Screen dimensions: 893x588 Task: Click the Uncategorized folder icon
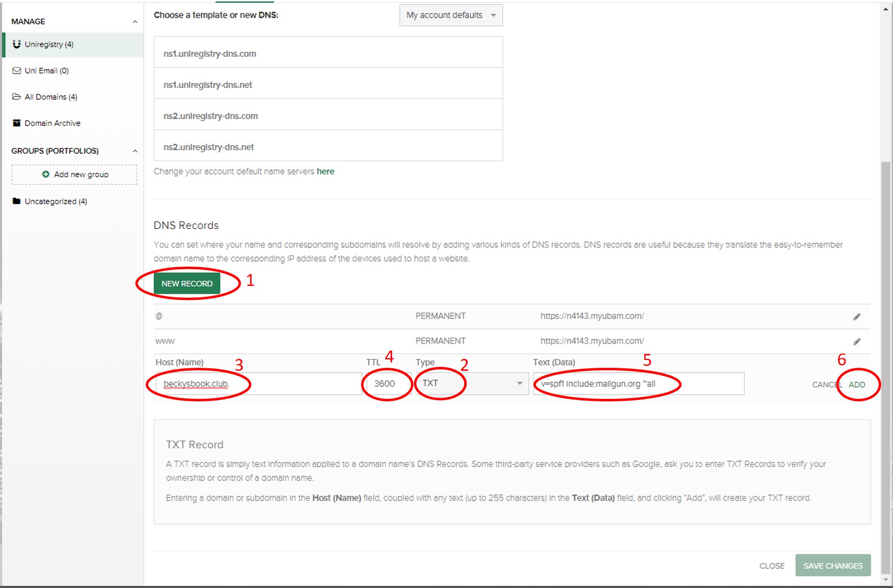(x=16, y=201)
